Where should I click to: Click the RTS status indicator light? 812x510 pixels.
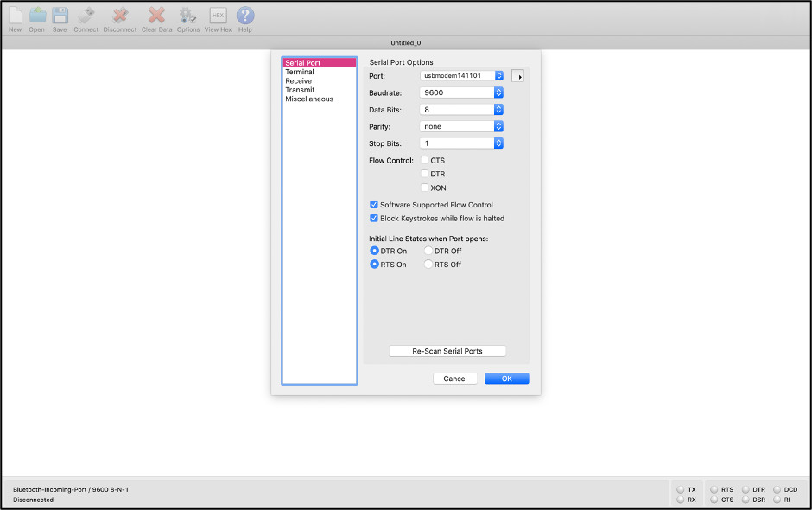[714, 489]
